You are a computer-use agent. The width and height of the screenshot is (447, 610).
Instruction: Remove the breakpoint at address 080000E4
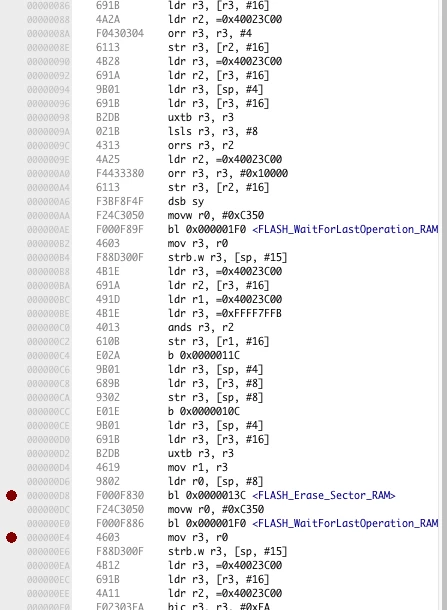point(11,537)
